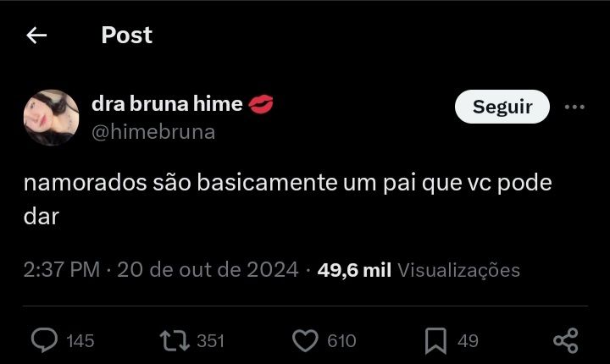Screen dimensions: 610x364
Task: Open the reply comment bubble icon
Action: click(44, 340)
